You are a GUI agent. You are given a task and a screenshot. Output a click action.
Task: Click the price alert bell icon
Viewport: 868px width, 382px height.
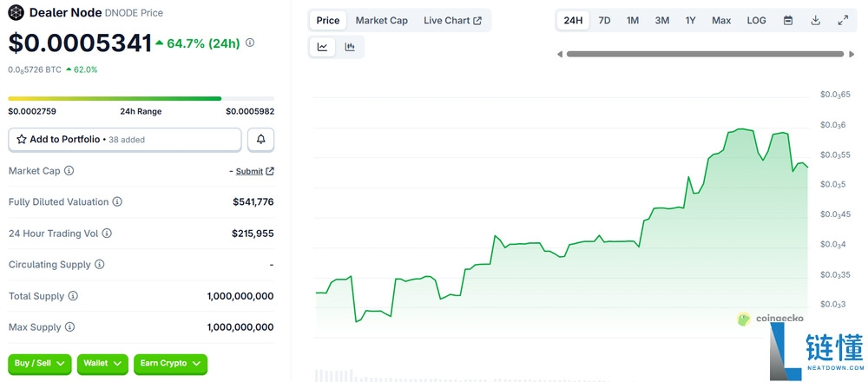260,140
